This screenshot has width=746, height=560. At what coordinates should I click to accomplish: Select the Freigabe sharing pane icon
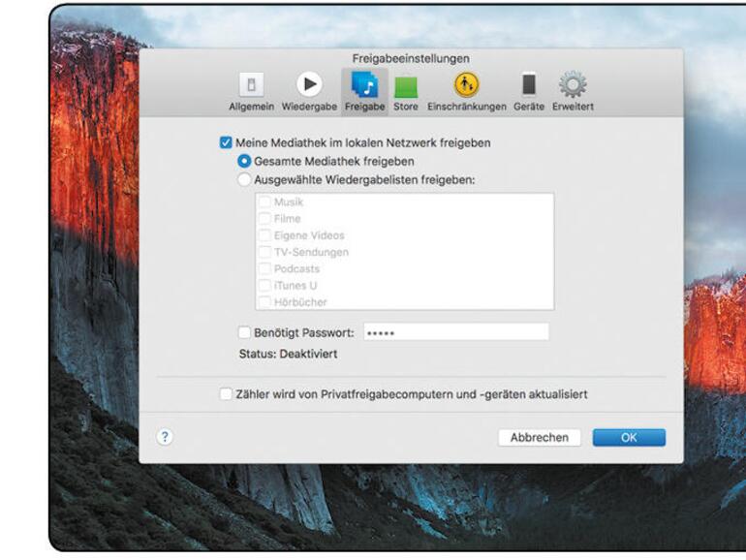(364, 92)
